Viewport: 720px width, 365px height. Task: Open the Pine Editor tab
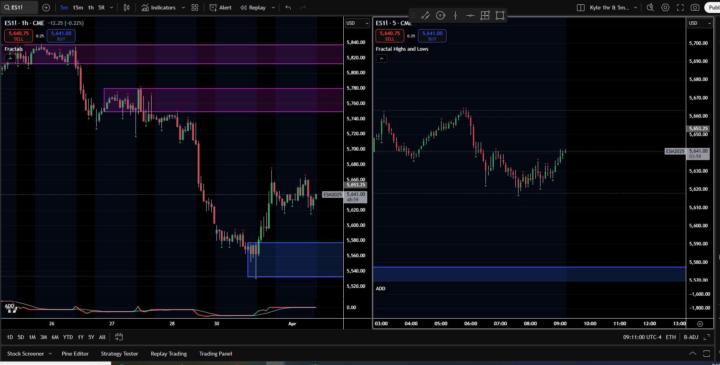point(75,354)
